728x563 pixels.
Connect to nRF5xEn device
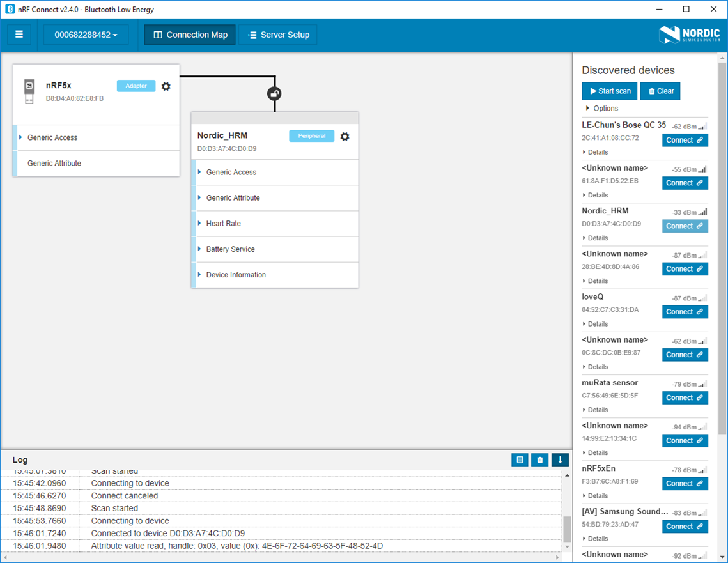point(685,484)
